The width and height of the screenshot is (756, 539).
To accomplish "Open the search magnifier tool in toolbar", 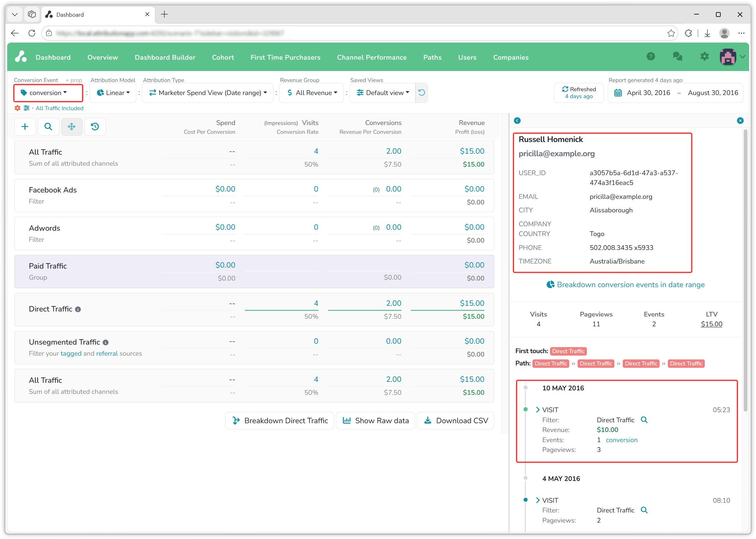I will [x=49, y=127].
